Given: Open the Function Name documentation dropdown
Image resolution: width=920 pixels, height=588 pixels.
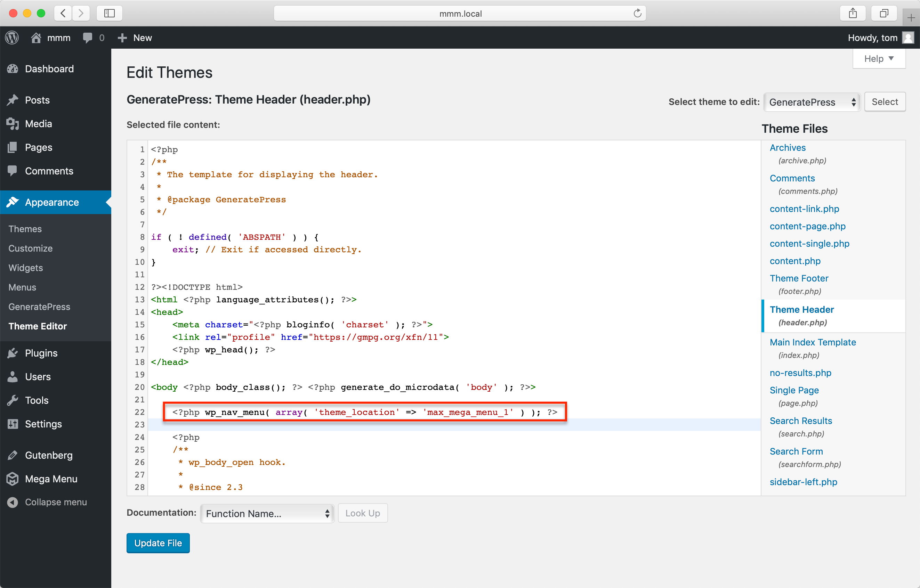Looking at the screenshot, I should point(267,513).
